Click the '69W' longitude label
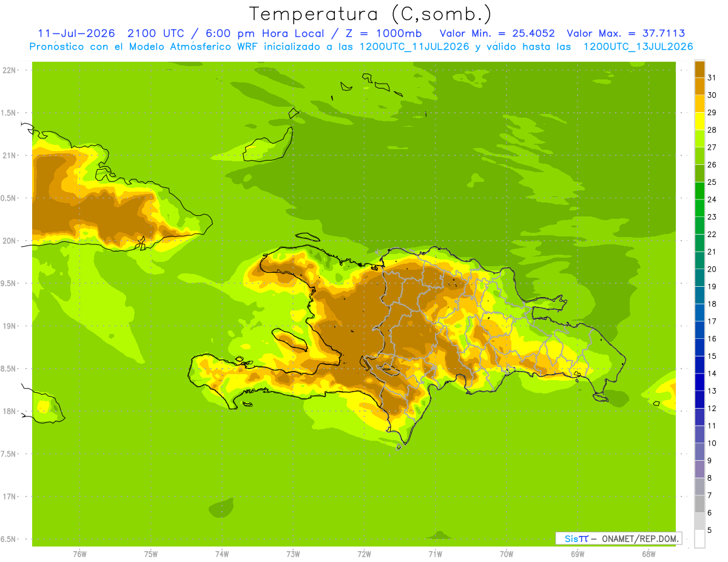Screen dimensions: 728x562 [x=578, y=554]
